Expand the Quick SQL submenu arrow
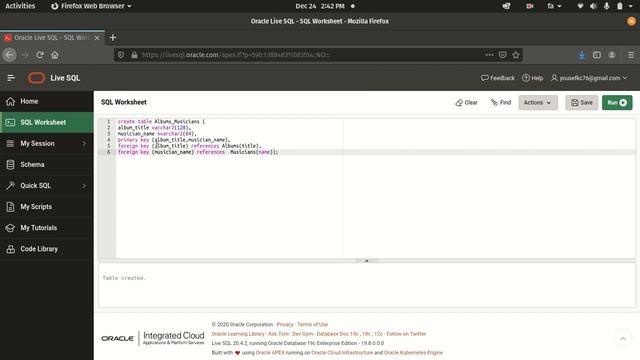640x360 pixels. pos(84,186)
